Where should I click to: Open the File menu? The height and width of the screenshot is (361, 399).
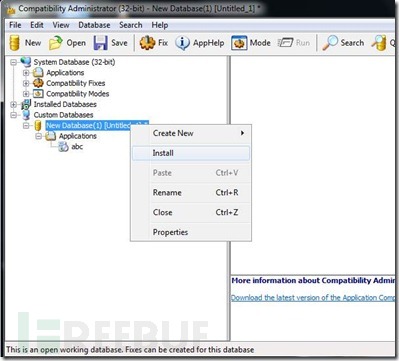(x=15, y=25)
